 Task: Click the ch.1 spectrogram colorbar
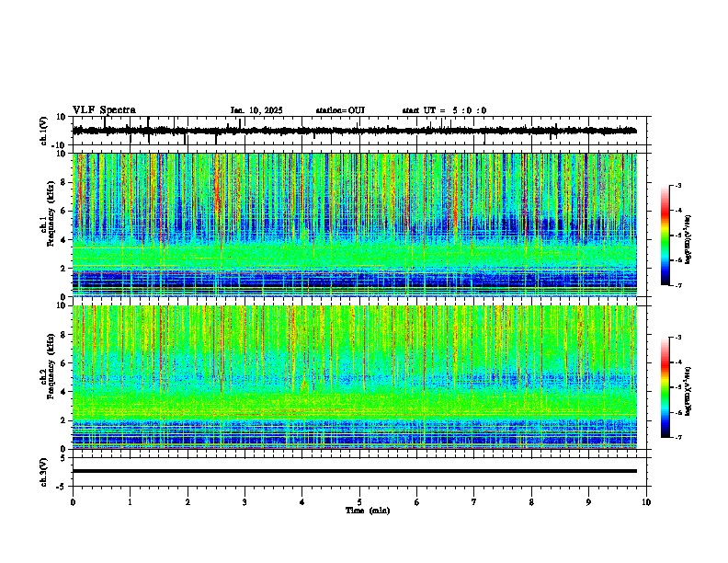(x=665, y=236)
